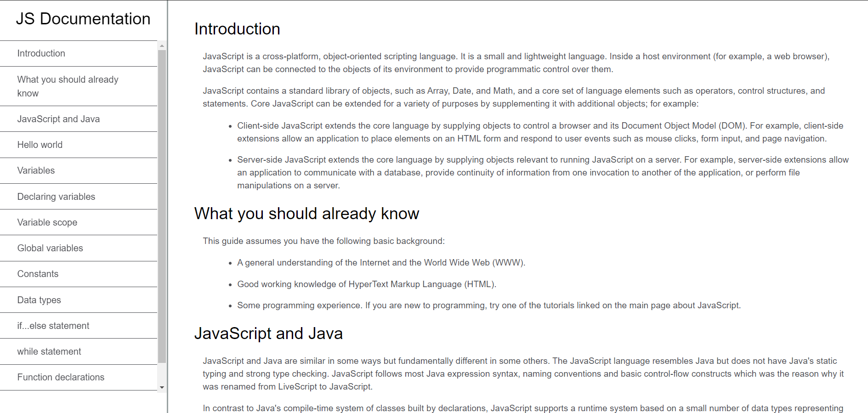Viewport: 868px width, 413px height.
Task: Go to What you should already know section
Action: (x=68, y=86)
